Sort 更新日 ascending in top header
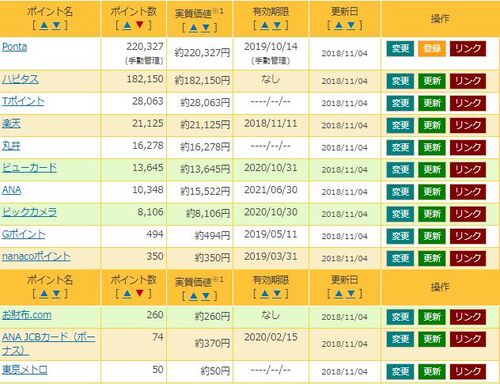The height and width of the screenshot is (384, 500). (338, 25)
